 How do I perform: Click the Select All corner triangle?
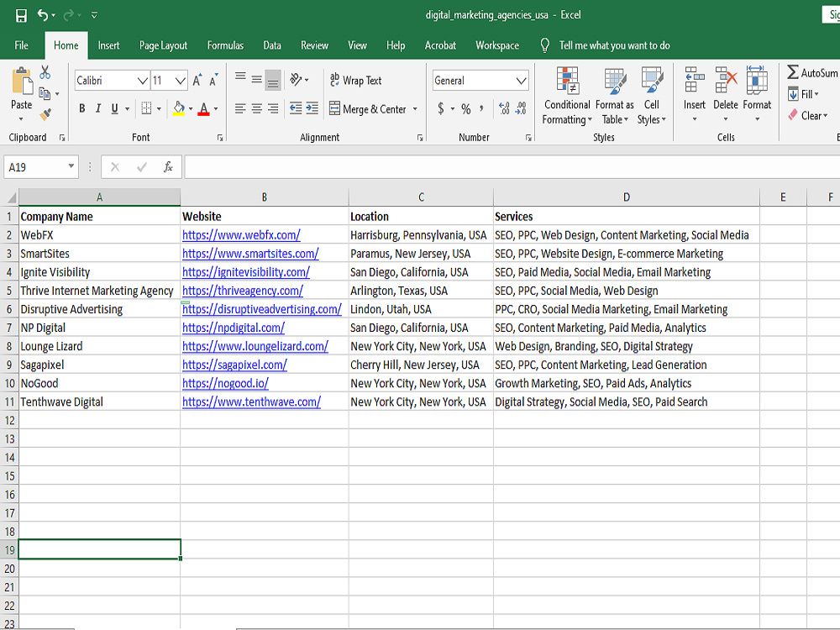coord(10,197)
